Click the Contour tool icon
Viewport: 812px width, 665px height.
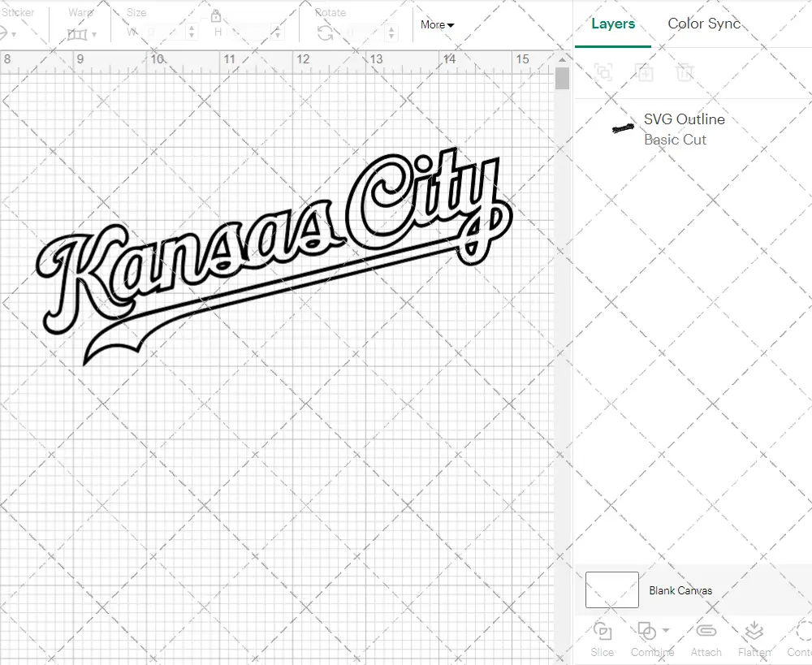(x=804, y=632)
